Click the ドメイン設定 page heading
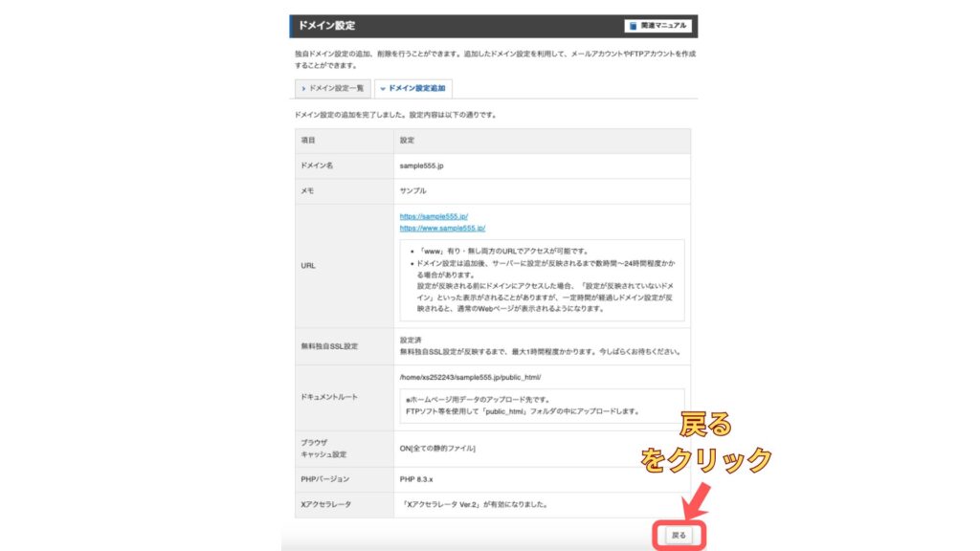This screenshot has height=551, width=980. click(x=326, y=26)
